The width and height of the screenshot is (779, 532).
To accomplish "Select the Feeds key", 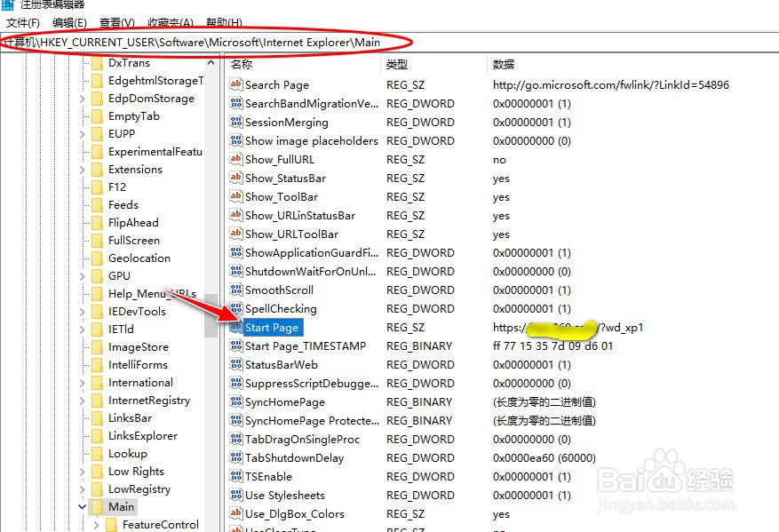I will click(x=123, y=204).
